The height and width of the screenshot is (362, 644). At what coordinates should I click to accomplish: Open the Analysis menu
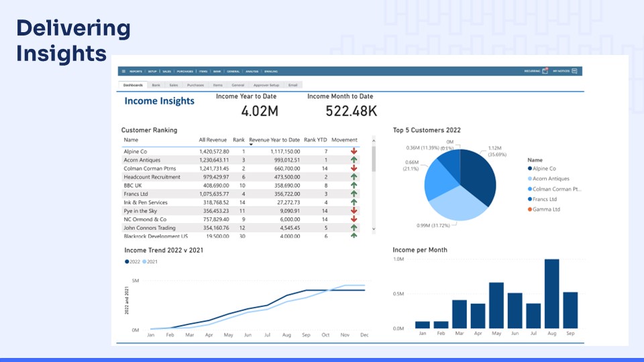coord(252,72)
